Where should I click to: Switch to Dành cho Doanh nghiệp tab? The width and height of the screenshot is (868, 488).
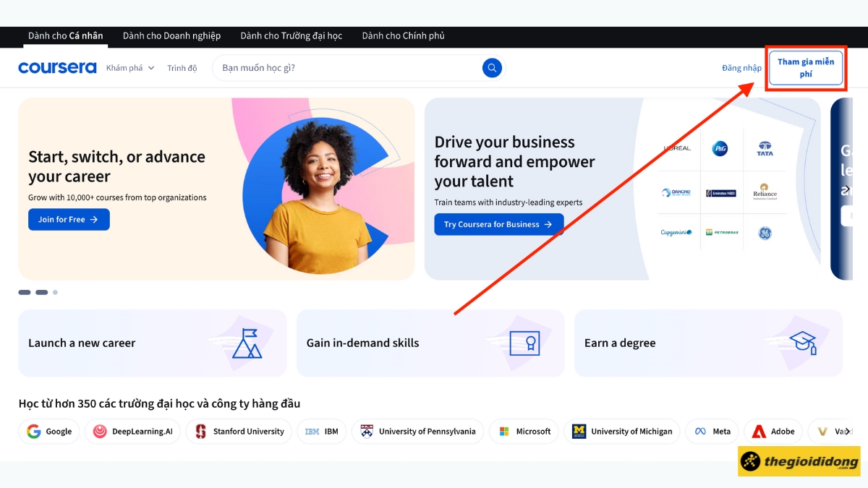(x=171, y=35)
